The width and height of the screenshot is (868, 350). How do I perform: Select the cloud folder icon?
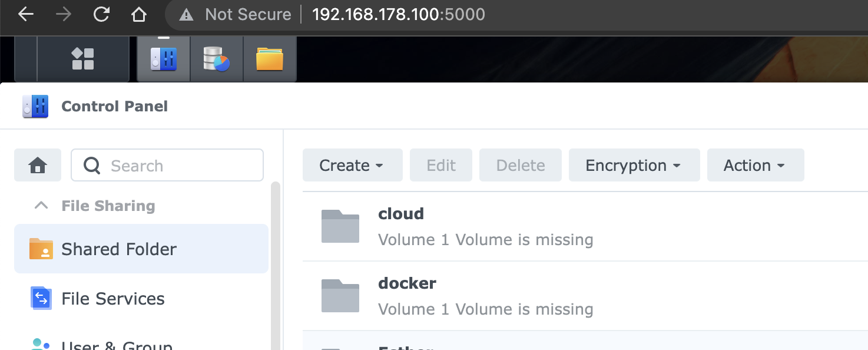pos(340,226)
